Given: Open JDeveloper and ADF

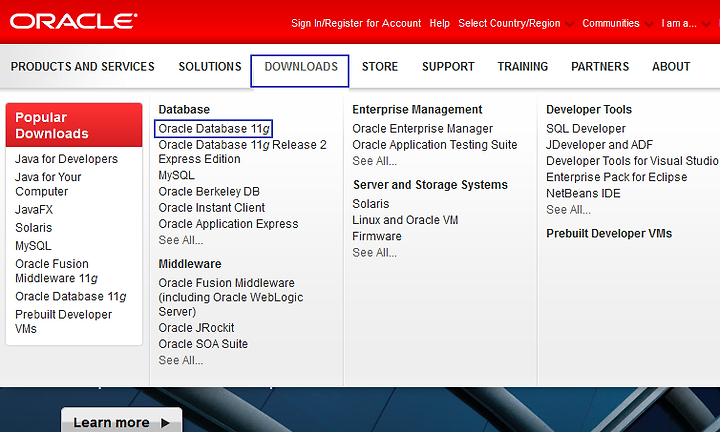Looking at the screenshot, I should 599,145.
